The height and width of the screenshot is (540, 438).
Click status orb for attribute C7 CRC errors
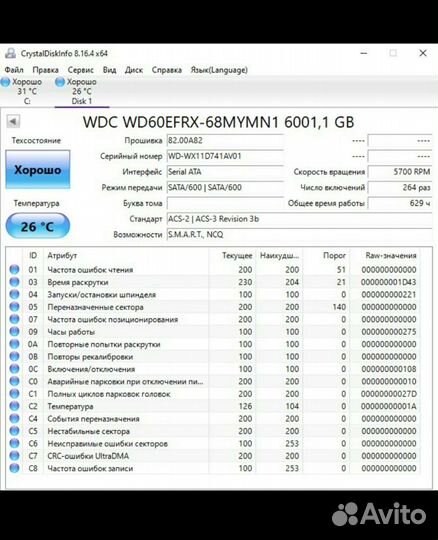click(14, 456)
